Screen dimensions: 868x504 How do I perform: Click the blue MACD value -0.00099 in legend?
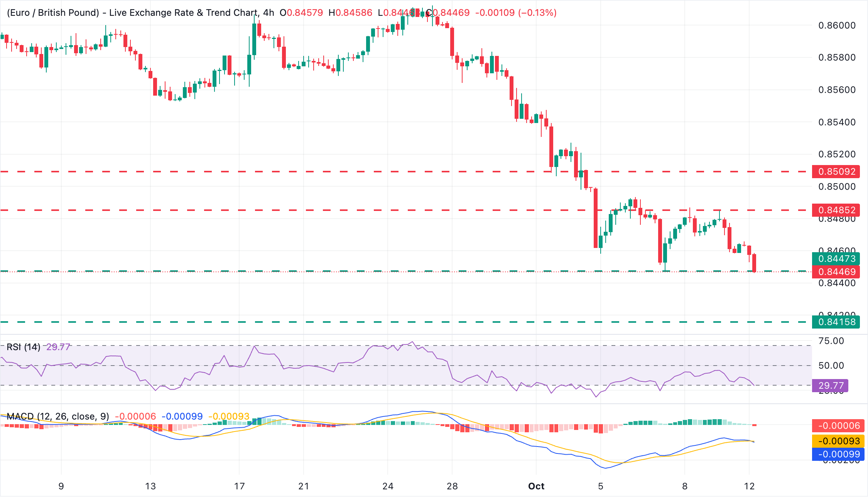(x=182, y=416)
